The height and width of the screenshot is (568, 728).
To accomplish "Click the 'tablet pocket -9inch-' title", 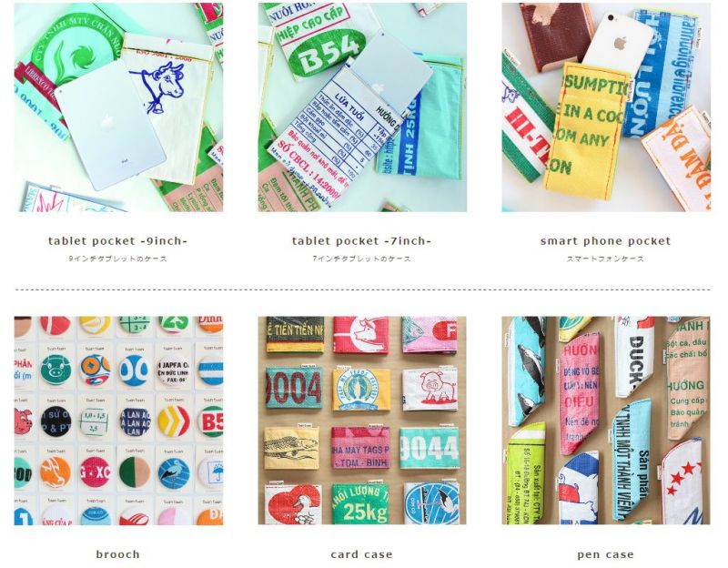I will click(x=117, y=241).
